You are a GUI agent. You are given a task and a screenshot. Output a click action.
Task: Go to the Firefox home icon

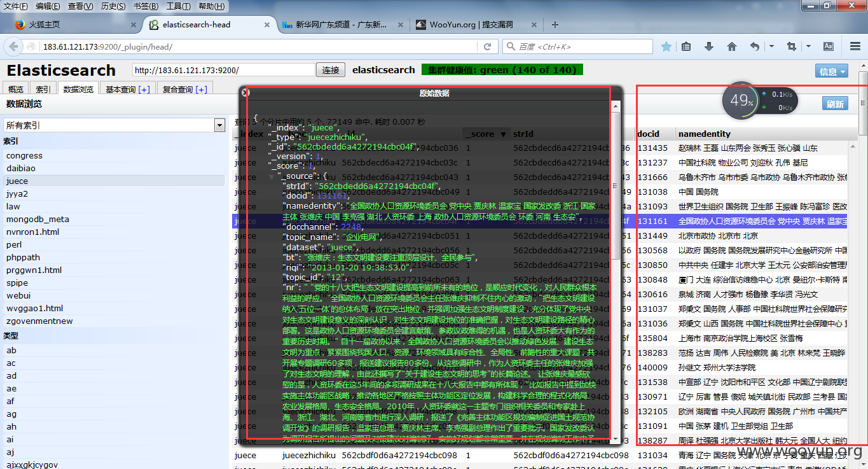coord(732,46)
